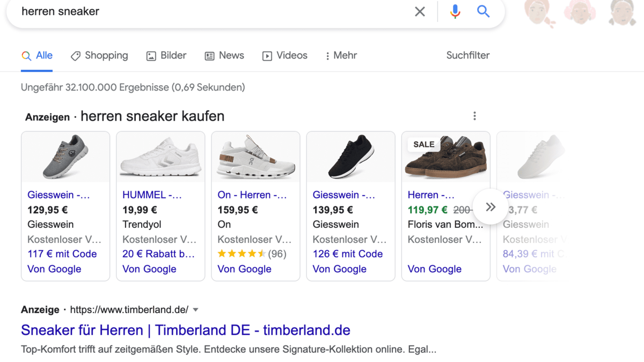
Task: Click the Shopping tag icon
Action: (x=75, y=55)
